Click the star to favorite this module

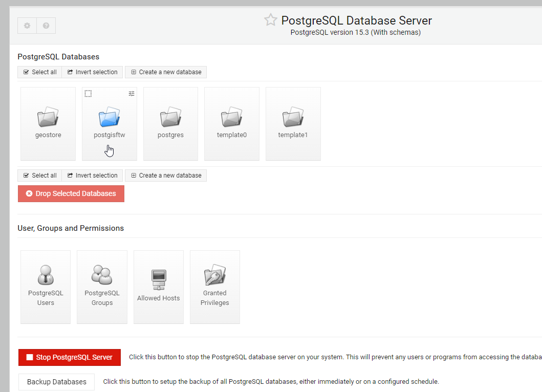(x=270, y=19)
